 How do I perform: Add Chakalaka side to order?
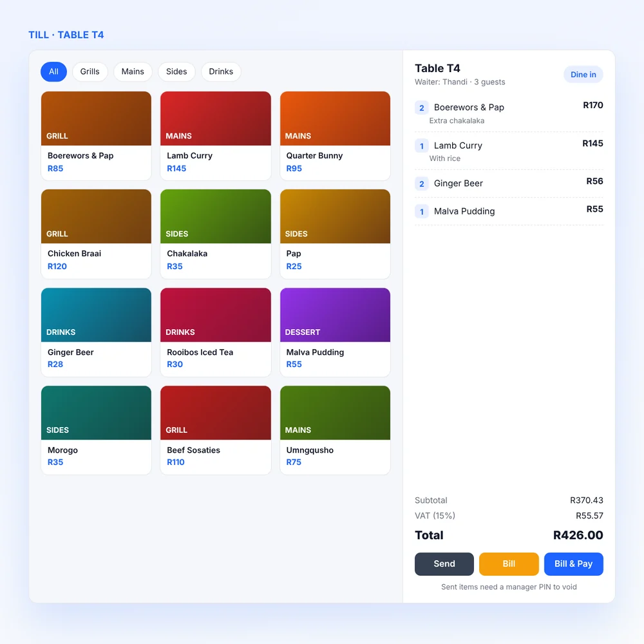click(216, 234)
